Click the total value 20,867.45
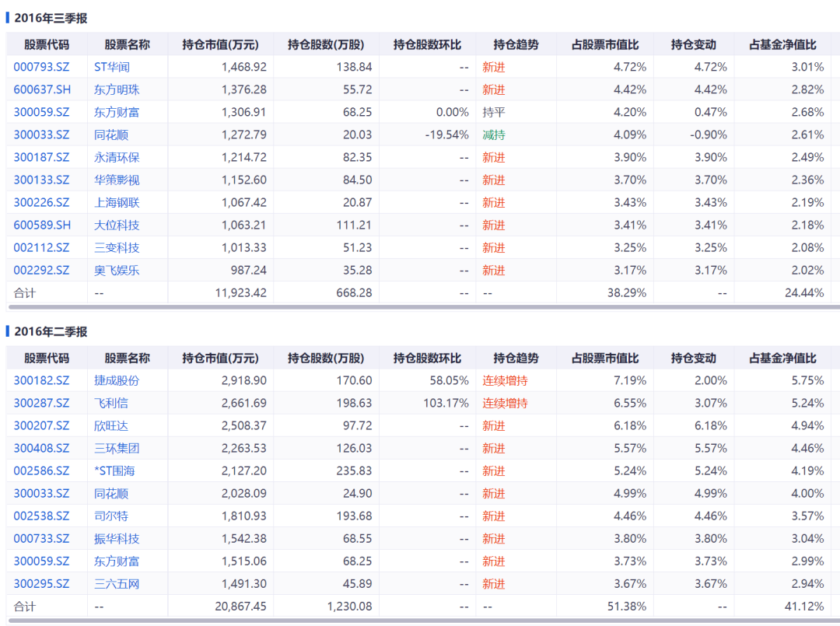The image size is (840, 626). [240, 607]
